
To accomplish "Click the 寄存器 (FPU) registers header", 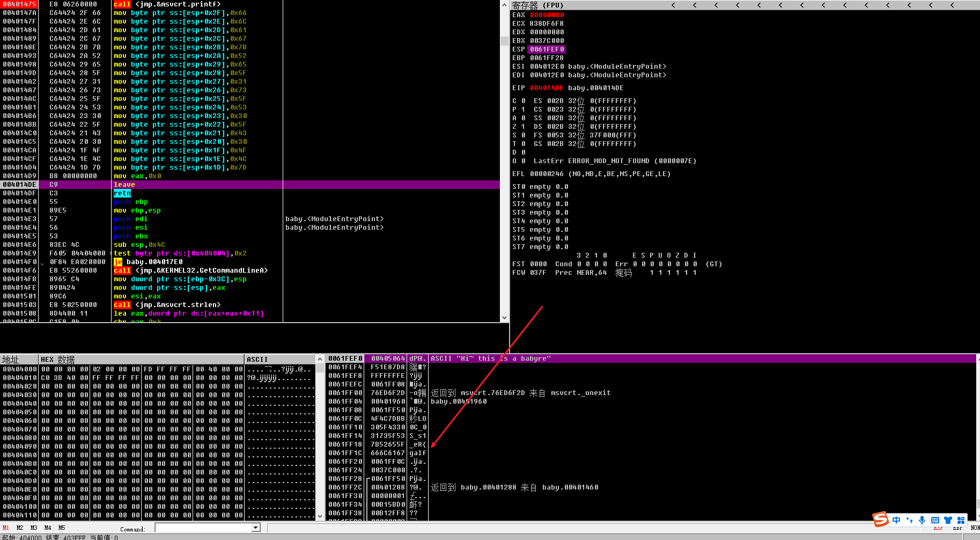I will click(x=537, y=5).
